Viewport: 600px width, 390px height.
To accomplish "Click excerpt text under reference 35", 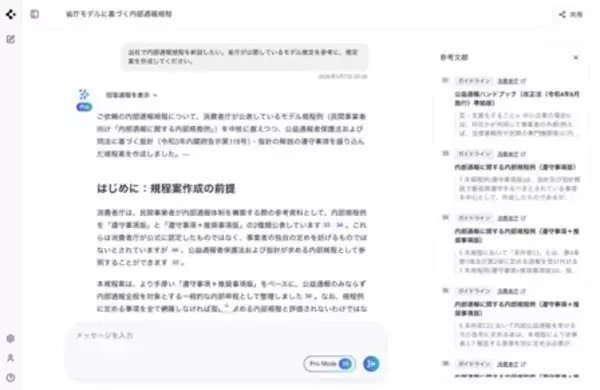I will [x=517, y=335].
